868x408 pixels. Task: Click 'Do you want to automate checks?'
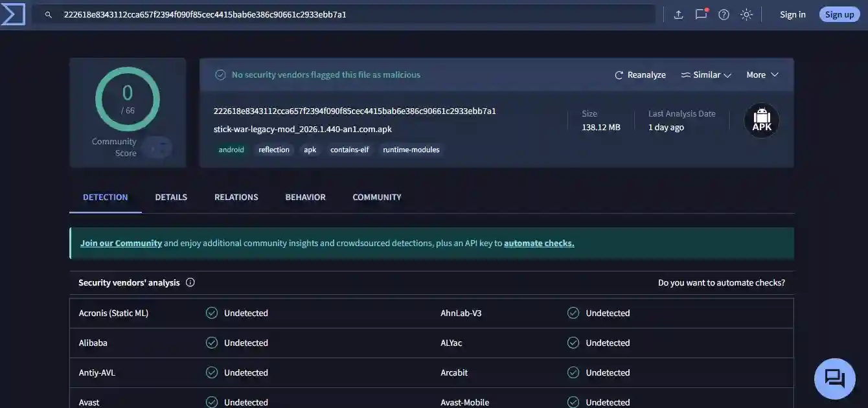coord(722,282)
